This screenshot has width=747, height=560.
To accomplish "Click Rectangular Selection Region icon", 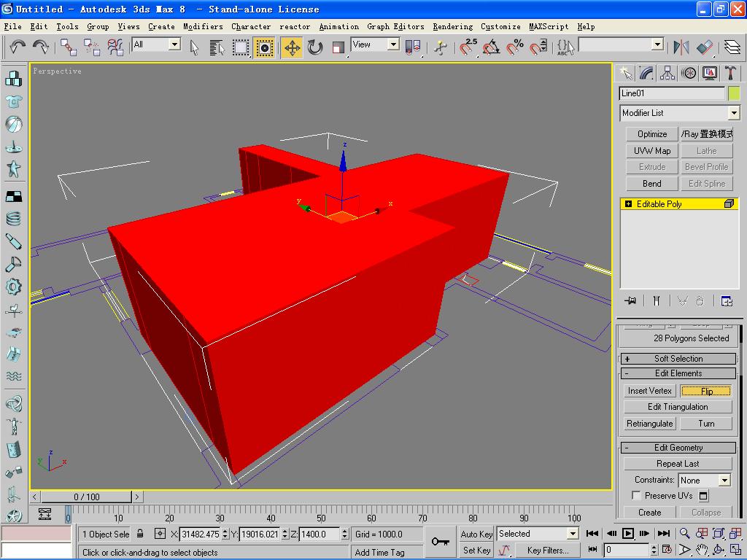I will click(241, 47).
